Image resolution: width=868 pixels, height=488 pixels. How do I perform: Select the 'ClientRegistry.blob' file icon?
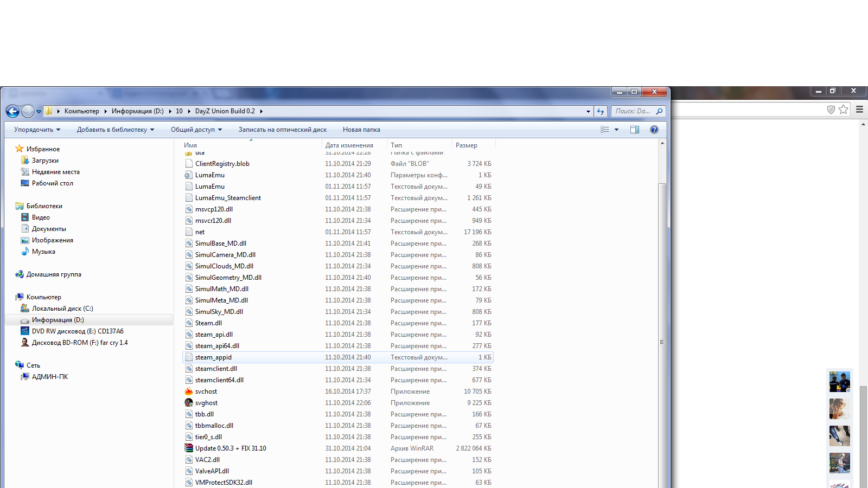pyautogui.click(x=189, y=164)
